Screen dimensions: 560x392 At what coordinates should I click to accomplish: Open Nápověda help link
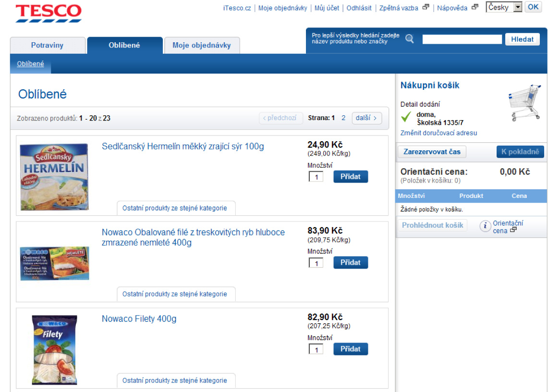click(x=452, y=8)
